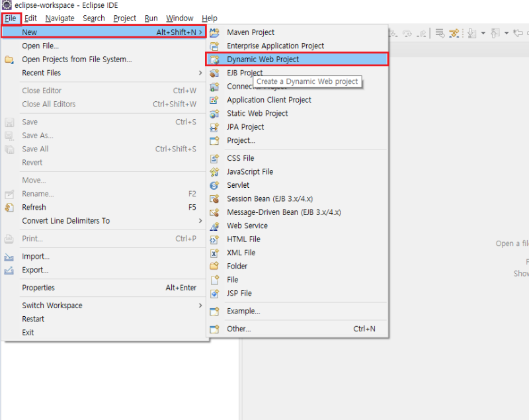Click the Previous Annotation toolbar icon
The image size is (529, 420).
495,33
